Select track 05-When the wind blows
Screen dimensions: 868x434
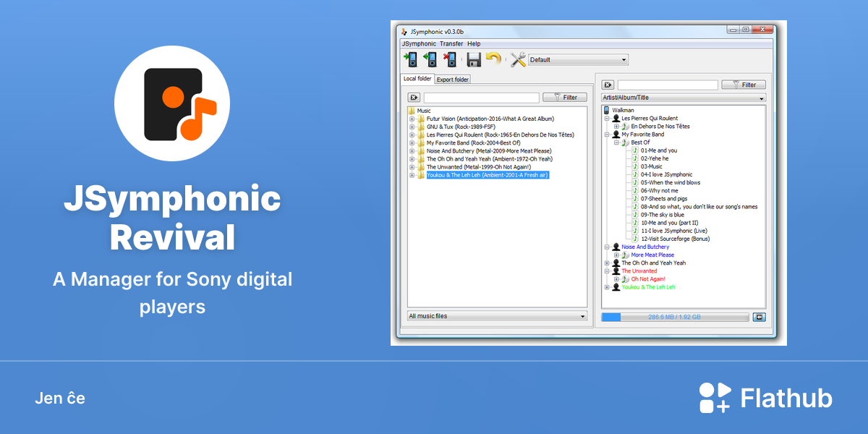(x=671, y=183)
